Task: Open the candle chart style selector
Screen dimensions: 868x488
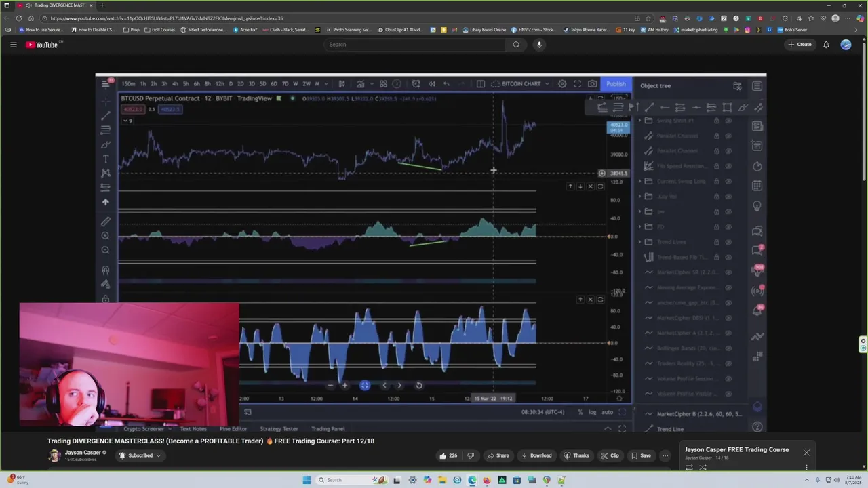Action: 342,84
